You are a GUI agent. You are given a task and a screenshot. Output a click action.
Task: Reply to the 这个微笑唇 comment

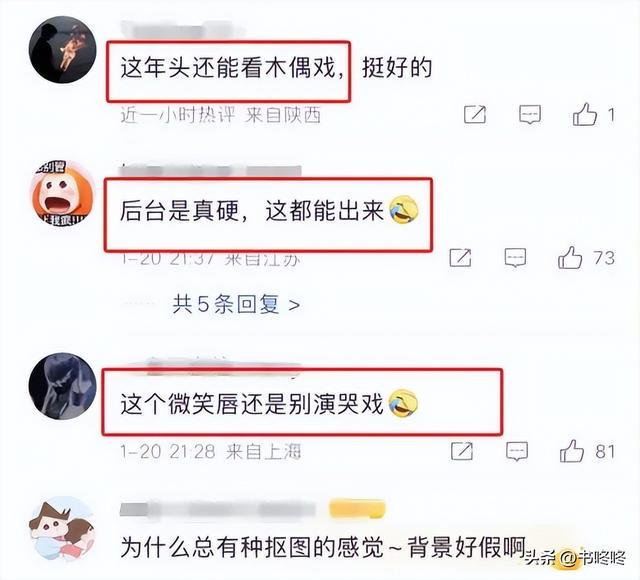click(517, 451)
